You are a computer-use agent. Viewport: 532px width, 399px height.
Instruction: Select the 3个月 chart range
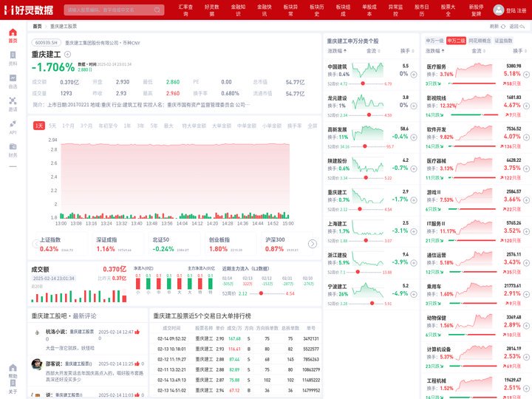tap(86, 126)
